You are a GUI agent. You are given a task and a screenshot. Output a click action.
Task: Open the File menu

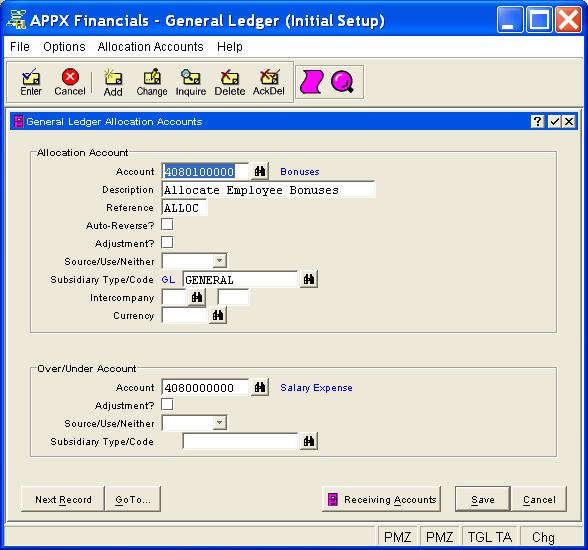[20, 47]
